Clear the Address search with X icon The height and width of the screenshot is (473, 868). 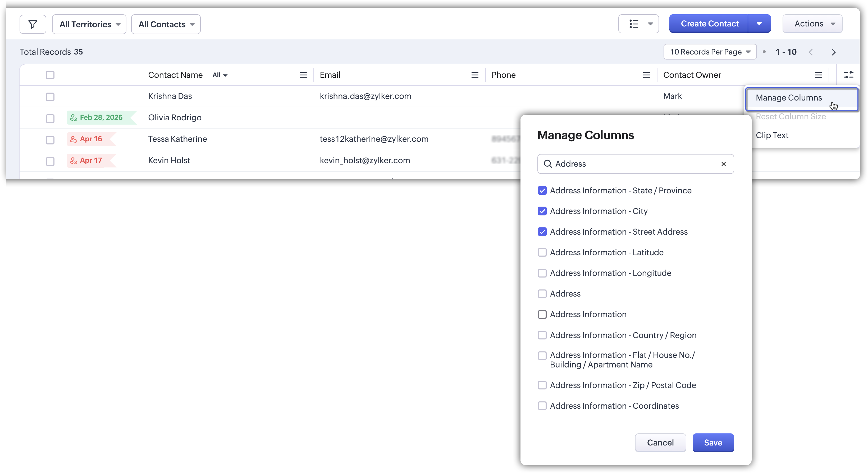tap(723, 164)
